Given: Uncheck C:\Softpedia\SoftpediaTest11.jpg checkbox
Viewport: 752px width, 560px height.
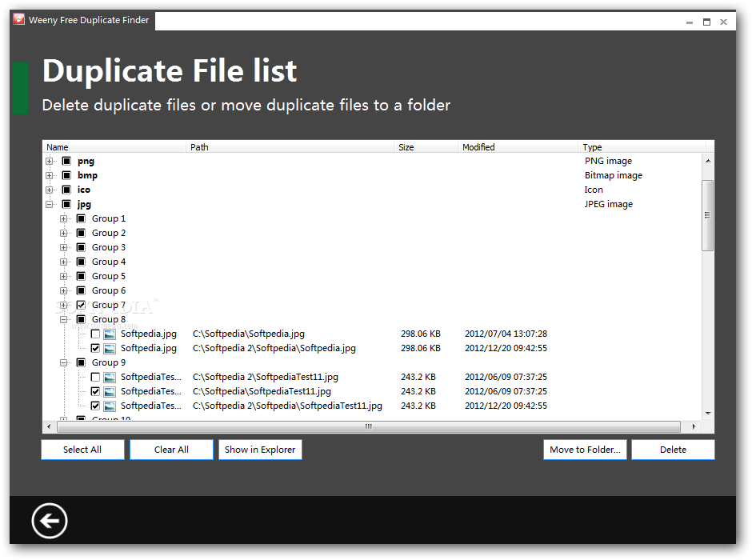Looking at the screenshot, I should (95, 392).
